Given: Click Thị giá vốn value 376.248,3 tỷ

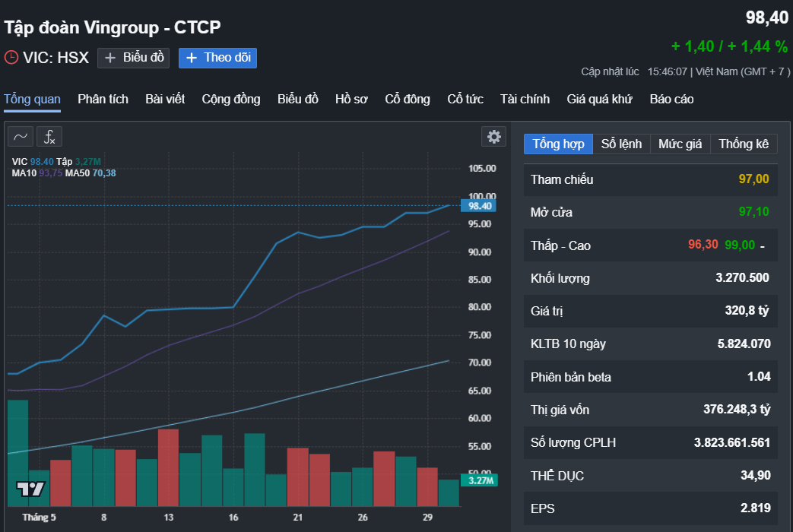Looking at the screenshot, I should click(737, 409).
